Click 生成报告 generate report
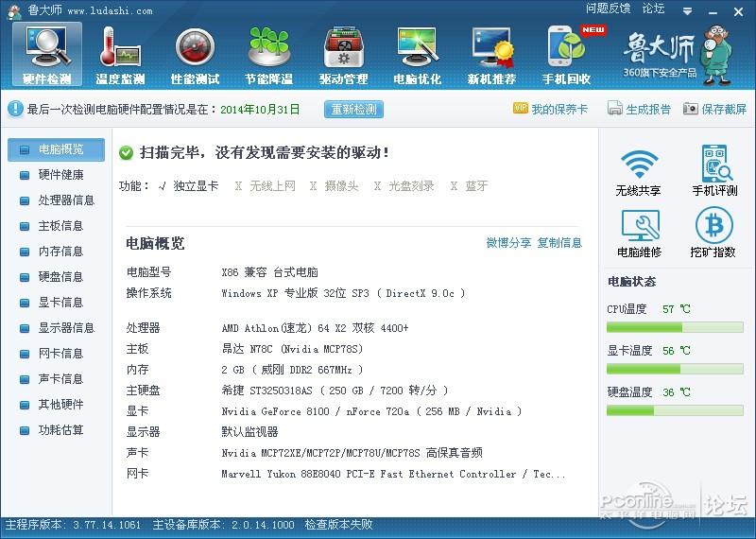Viewport: 756px width, 539px height. click(639, 109)
